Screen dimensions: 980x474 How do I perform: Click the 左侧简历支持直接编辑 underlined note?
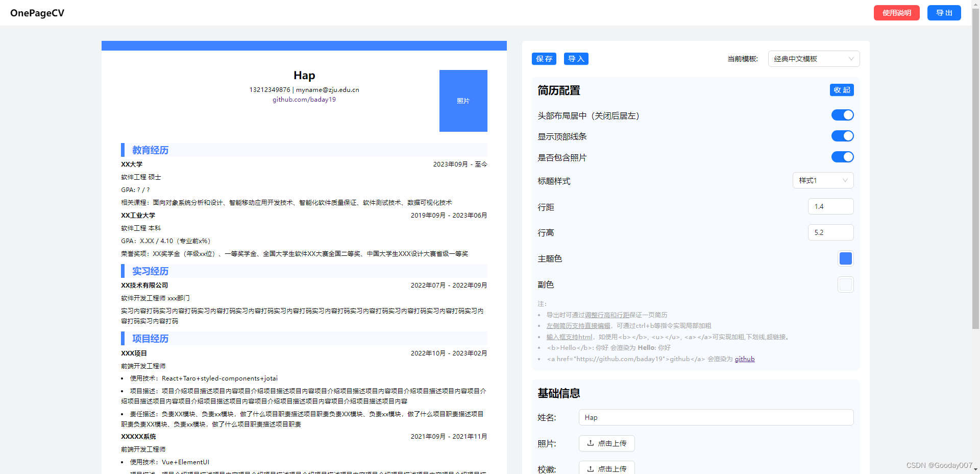[x=578, y=326]
